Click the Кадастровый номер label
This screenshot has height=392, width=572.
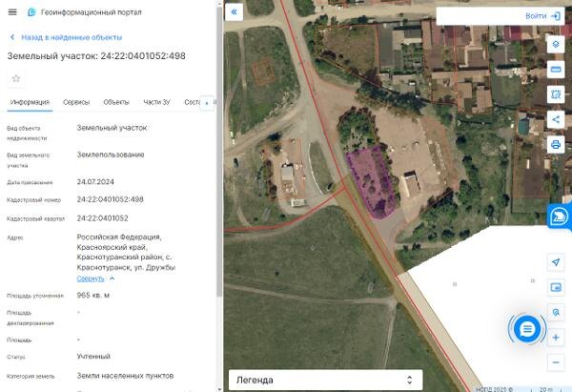coord(34,200)
